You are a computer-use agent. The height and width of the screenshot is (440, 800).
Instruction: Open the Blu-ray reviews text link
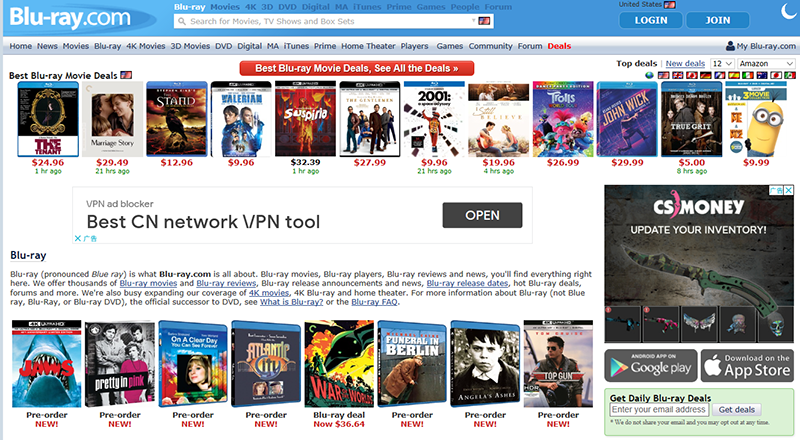[226, 283]
